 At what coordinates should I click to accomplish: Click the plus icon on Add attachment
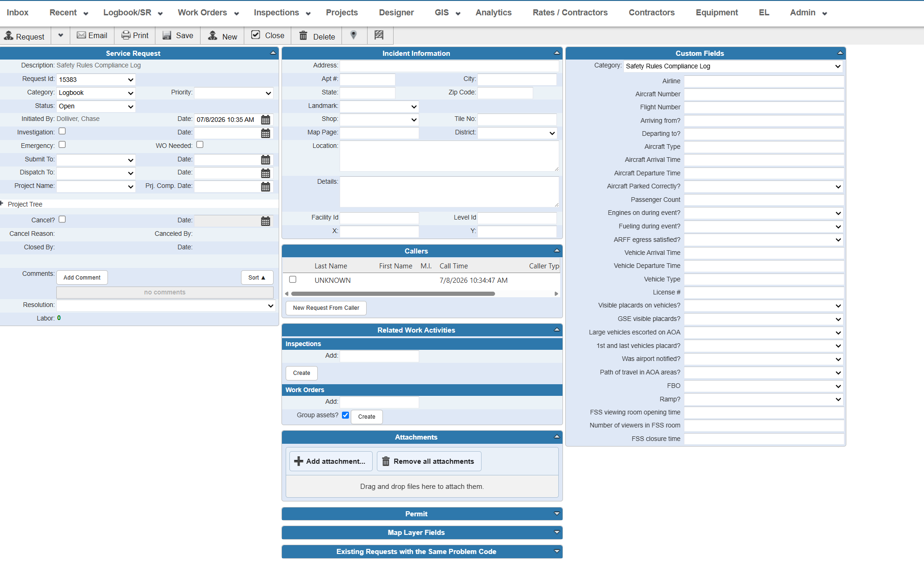(299, 461)
